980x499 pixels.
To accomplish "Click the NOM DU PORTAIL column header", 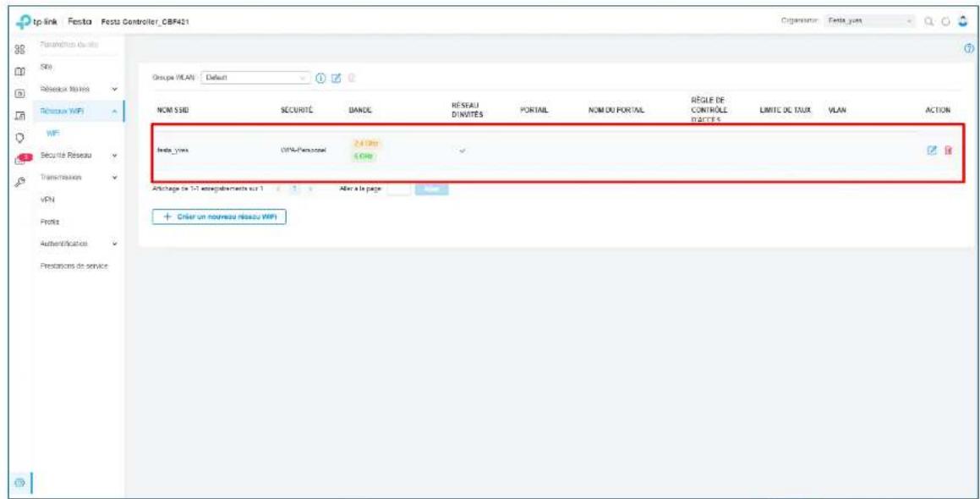I will coord(616,110).
